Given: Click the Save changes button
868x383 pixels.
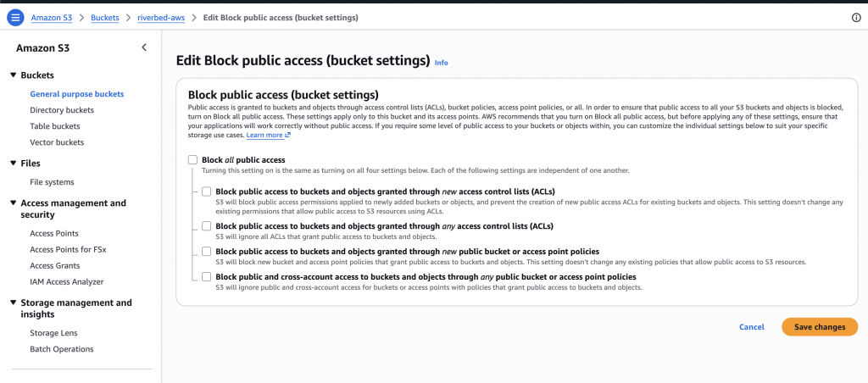Looking at the screenshot, I should click(x=820, y=327).
